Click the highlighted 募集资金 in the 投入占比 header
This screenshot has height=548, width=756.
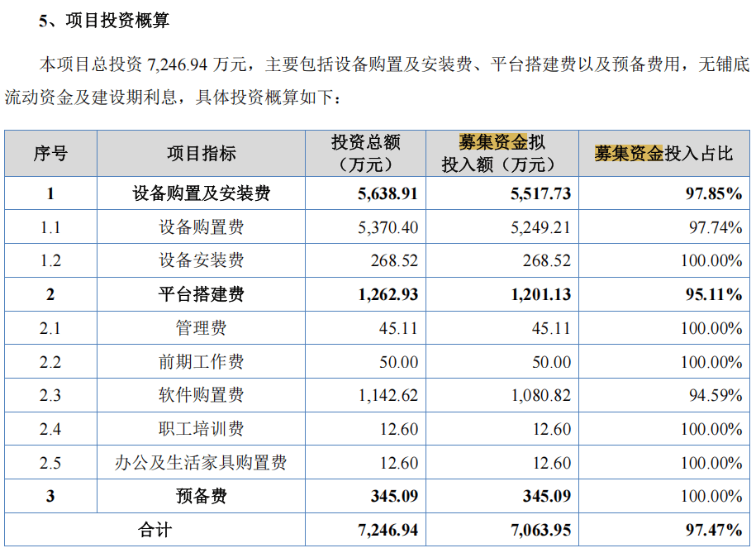[629, 153]
